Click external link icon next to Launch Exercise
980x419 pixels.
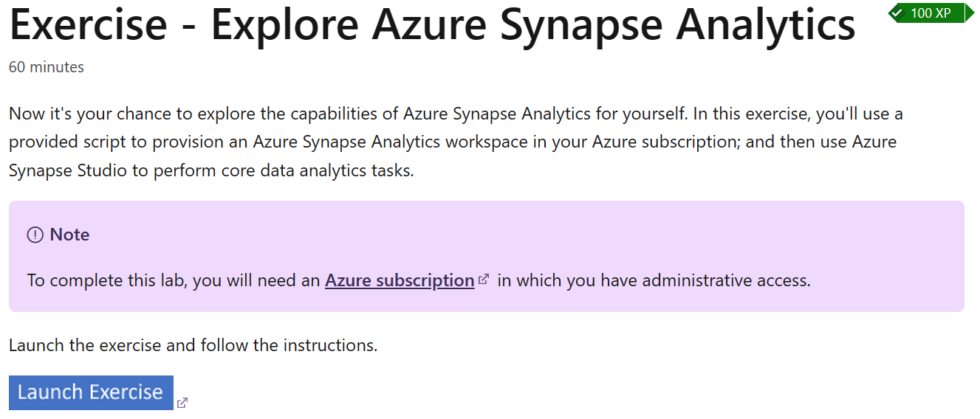tap(182, 403)
